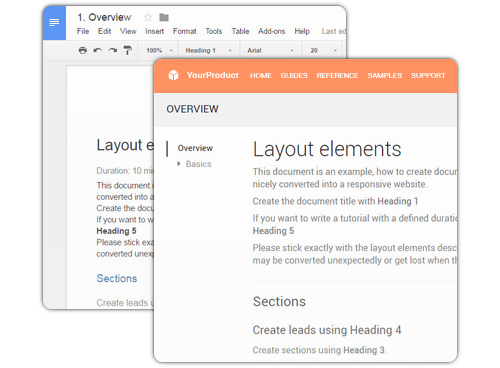The width and height of the screenshot is (500, 368).
Task: Open the Arial font dropdown
Action: point(270,50)
